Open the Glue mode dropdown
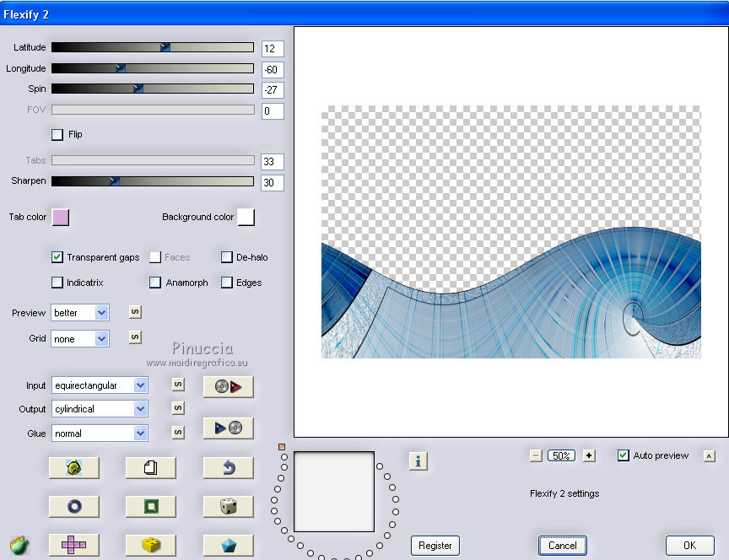This screenshot has height=560, width=729. pos(100,433)
